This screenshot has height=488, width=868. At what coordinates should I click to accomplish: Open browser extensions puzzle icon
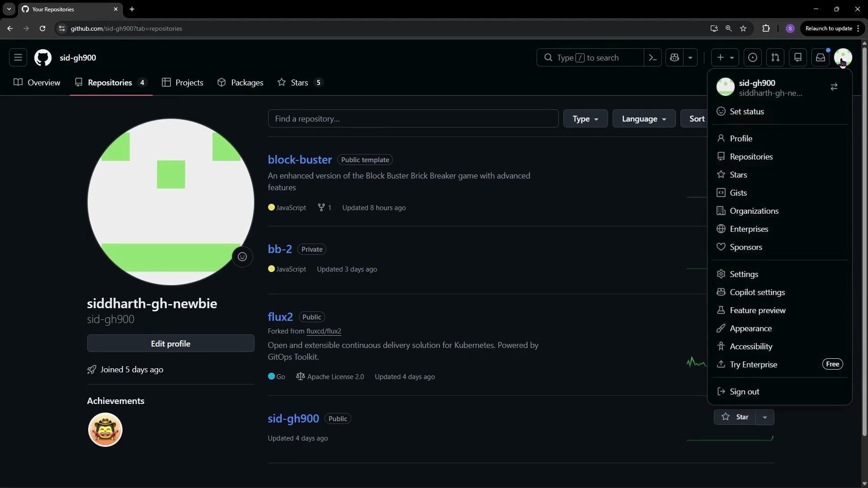[x=766, y=28]
